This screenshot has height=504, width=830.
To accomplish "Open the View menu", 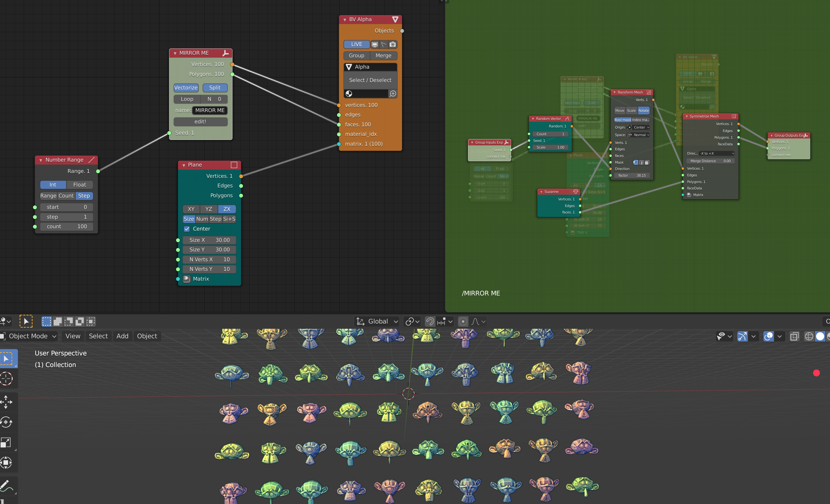I will (x=73, y=336).
